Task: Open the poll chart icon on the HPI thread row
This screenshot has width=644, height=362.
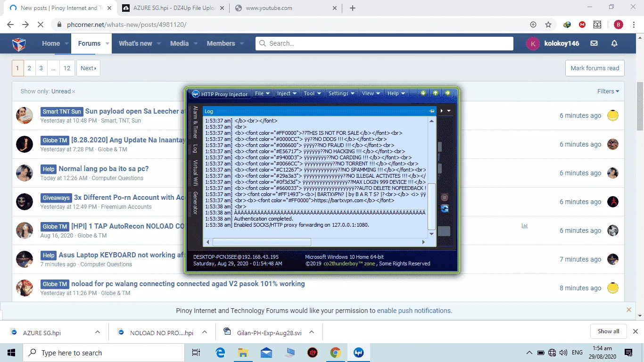Action: (x=525, y=226)
